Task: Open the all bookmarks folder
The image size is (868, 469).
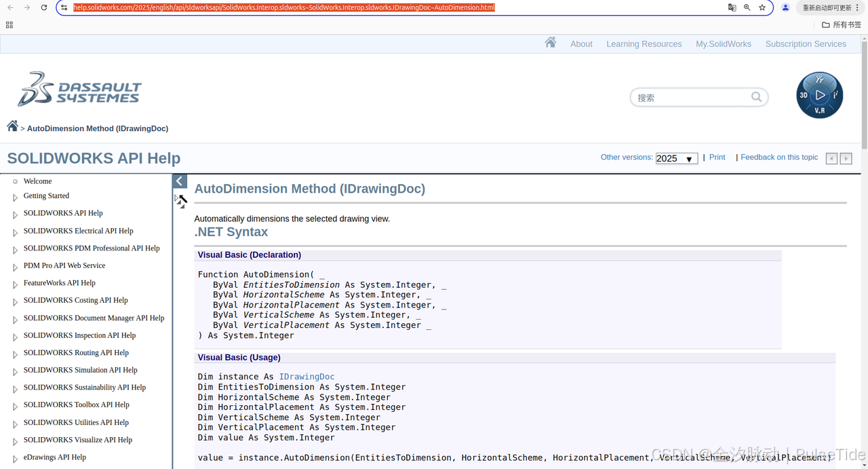Action: pyautogui.click(x=842, y=24)
